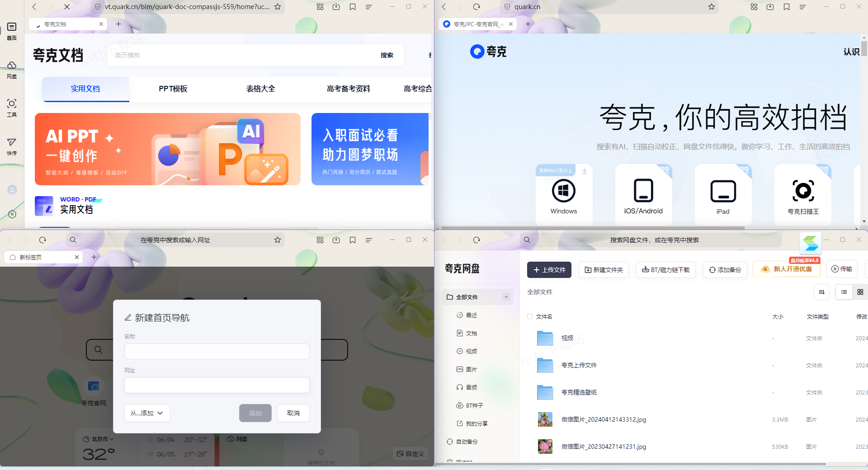Click the 搜索 button in 夸克文档
Screen dimensions: 868x470
[x=387, y=55]
